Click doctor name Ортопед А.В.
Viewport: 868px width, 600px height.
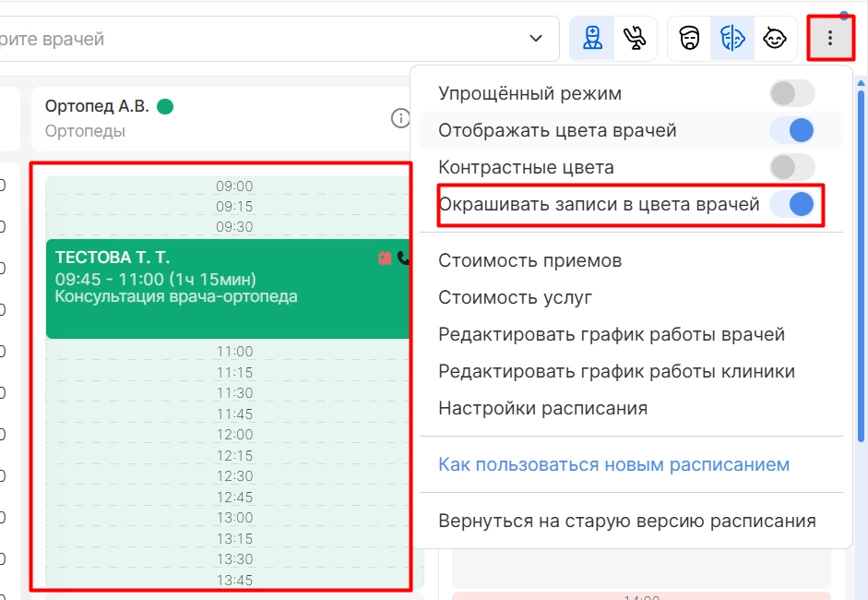click(x=97, y=106)
